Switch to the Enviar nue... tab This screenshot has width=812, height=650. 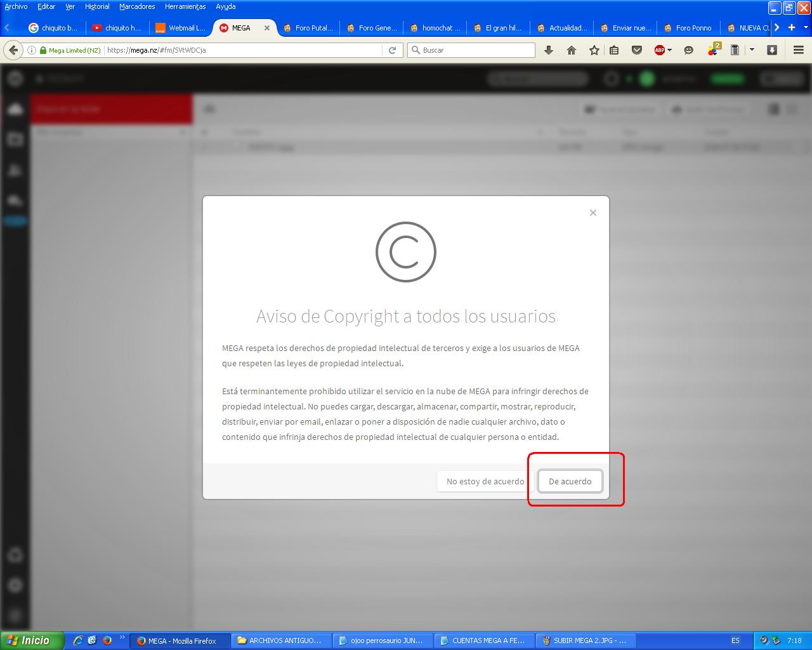pyautogui.click(x=625, y=28)
